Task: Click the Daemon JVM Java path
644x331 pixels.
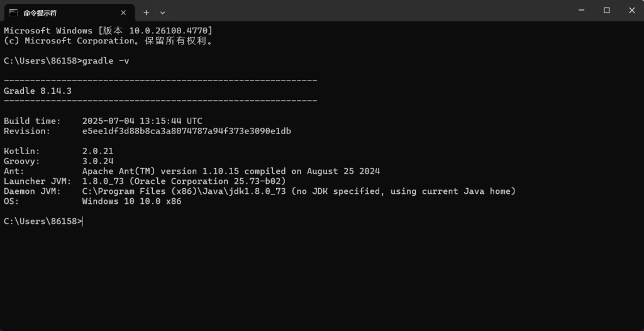Action: click(x=184, y=191)
